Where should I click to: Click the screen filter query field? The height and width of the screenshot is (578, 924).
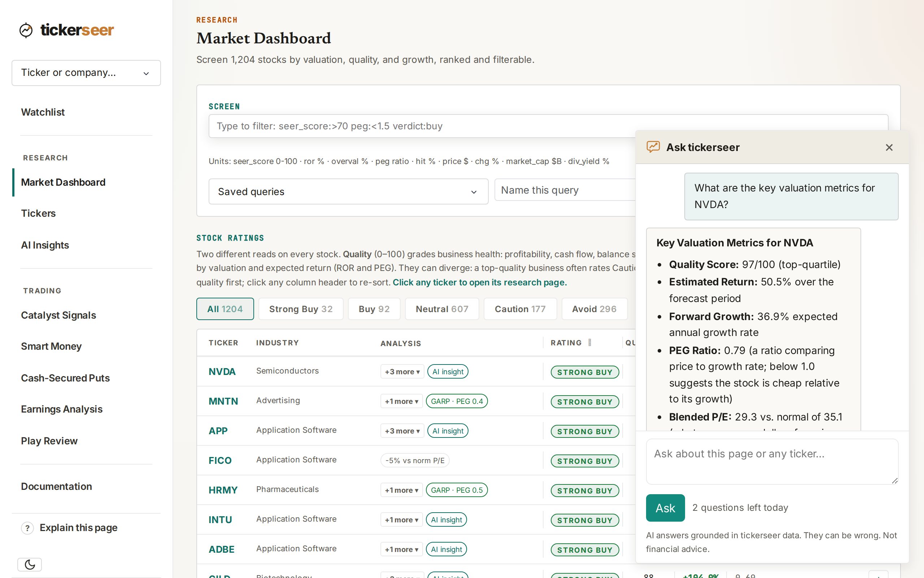548,126
